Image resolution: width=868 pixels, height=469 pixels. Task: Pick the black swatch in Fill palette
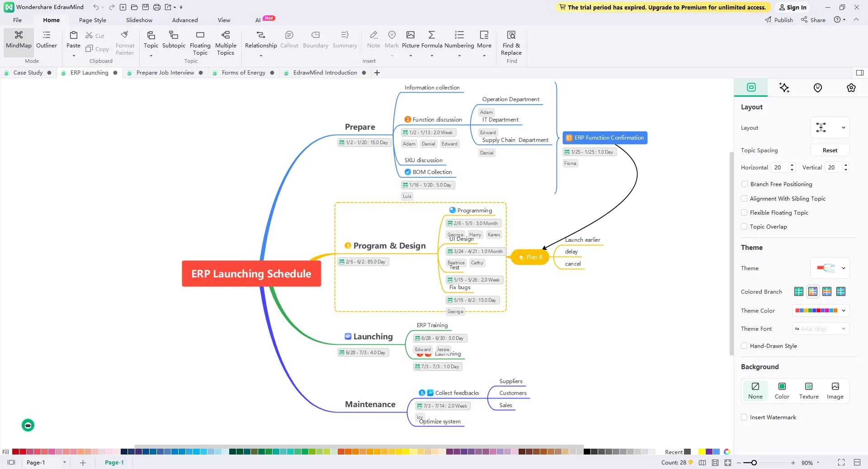[x=587, y=451]
